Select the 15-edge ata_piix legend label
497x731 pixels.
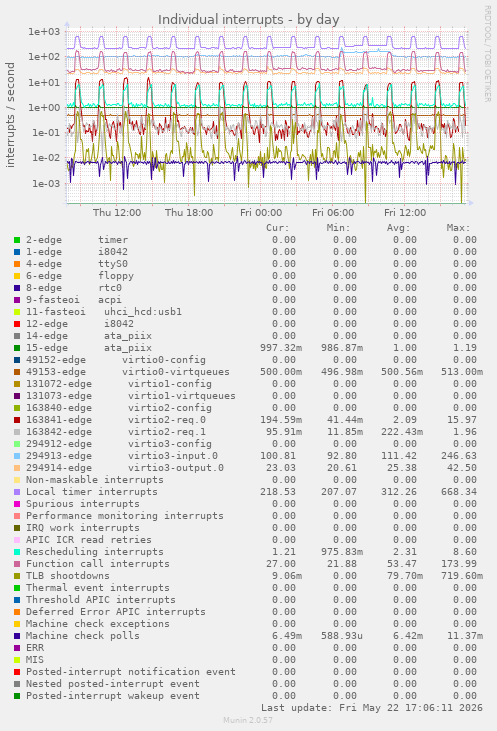(89, 348)
